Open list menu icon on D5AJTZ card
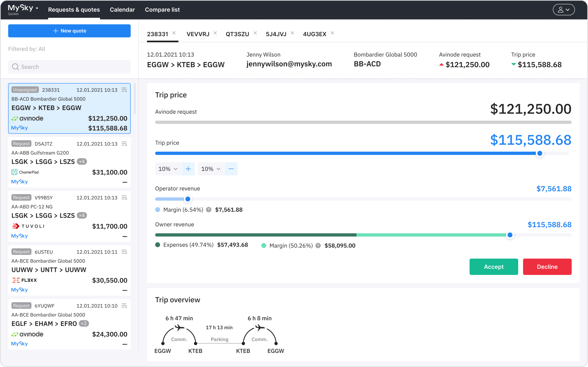Screen dimensions: 588x367 [x=124, y=144]
